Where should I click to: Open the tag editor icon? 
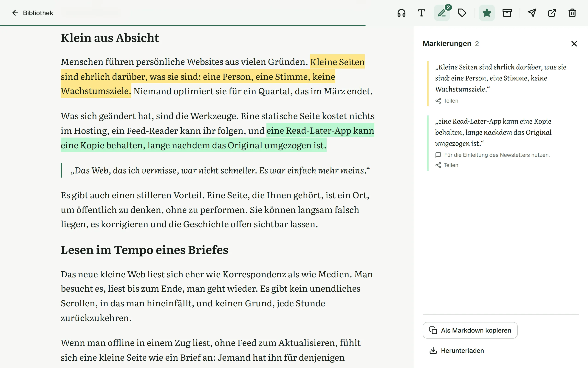pyautogui.click(x=462, y=13)
